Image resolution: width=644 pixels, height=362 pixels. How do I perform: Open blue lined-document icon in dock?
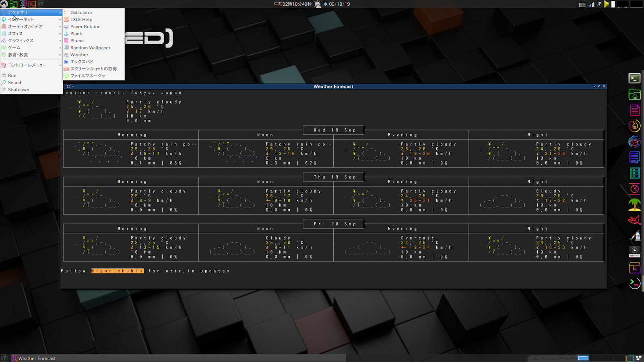point(634,157)
